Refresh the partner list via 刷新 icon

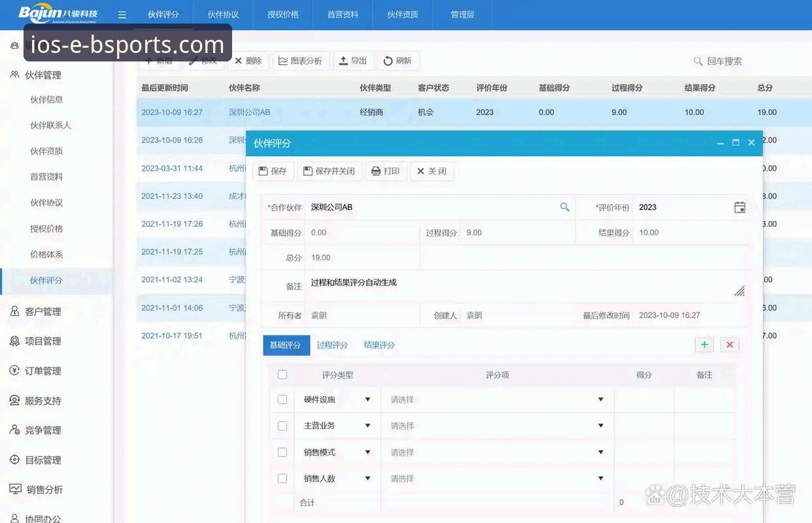pyautogui.click(x=399, y=60)
